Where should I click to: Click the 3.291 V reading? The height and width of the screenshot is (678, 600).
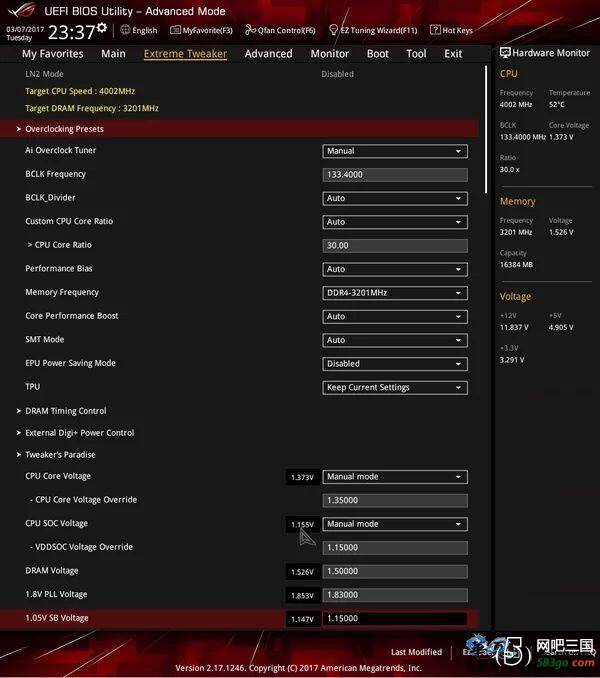click(512, 360)
